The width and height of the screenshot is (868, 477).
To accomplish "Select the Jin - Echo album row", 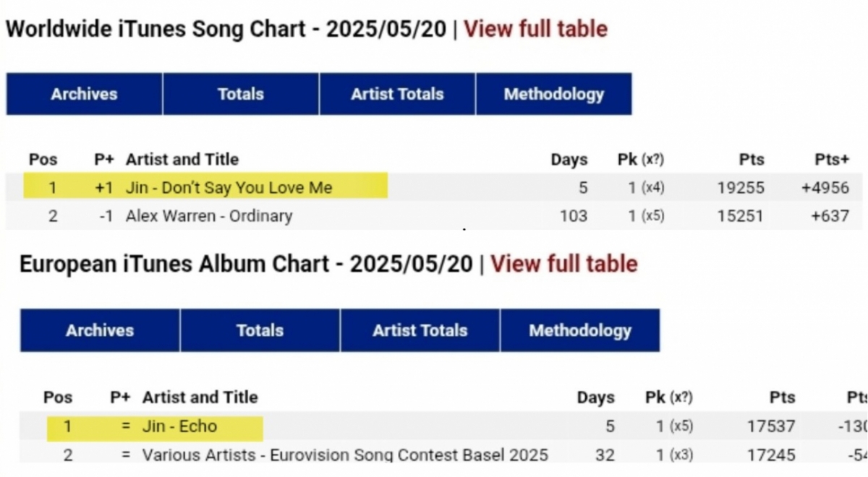I will (179, 426).
